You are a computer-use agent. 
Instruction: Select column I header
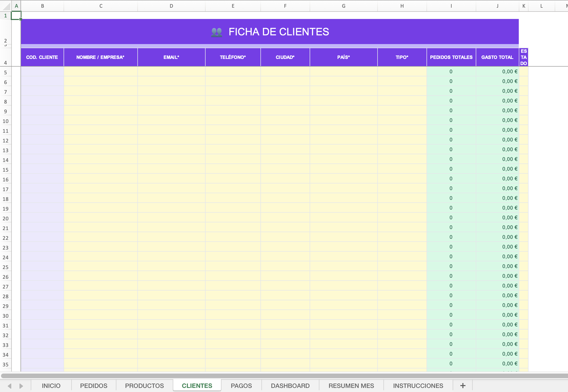click(451, 6)
